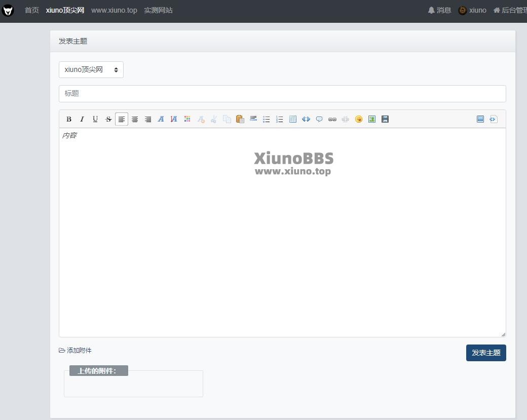Insert a horizontal rule
The width and height of the screenshot is (527, 420).
click(x=253, y=119)
